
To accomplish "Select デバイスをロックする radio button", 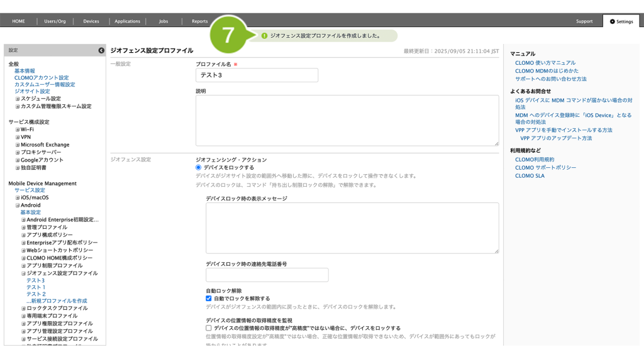I will [199, 168].
